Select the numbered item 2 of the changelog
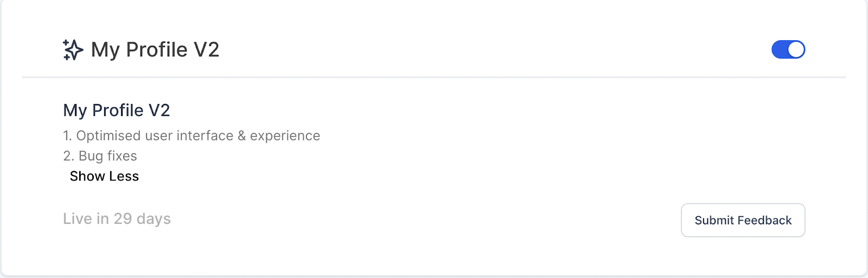 100,156
